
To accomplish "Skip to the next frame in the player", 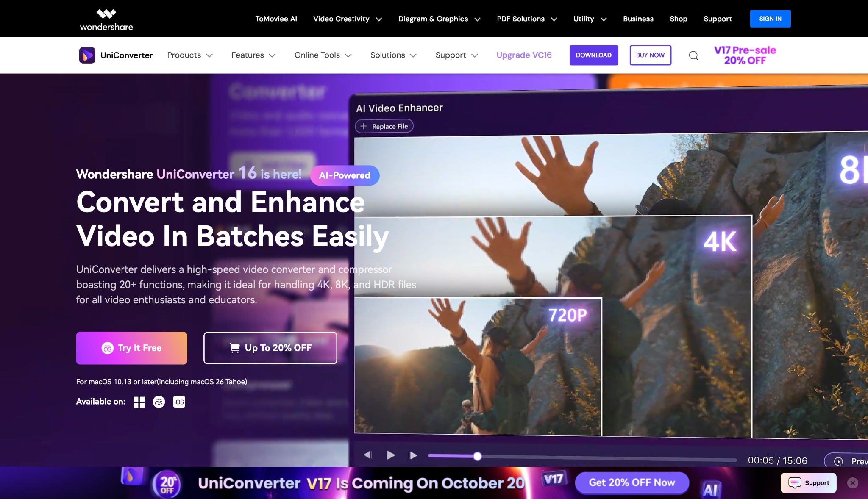I will 412,455.
